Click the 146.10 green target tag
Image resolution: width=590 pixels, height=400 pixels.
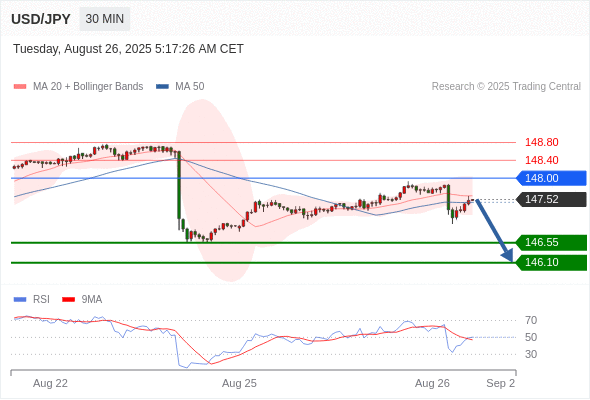[551, 262]
